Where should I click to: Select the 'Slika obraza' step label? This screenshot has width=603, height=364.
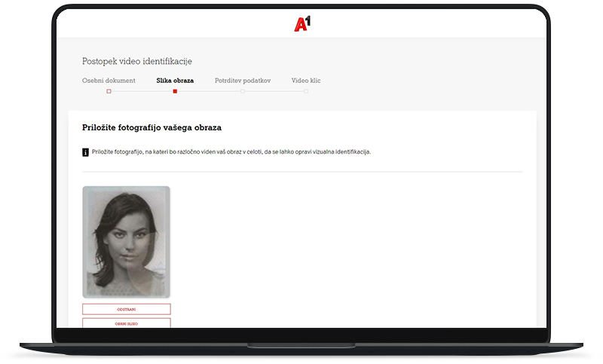point(175,81)
